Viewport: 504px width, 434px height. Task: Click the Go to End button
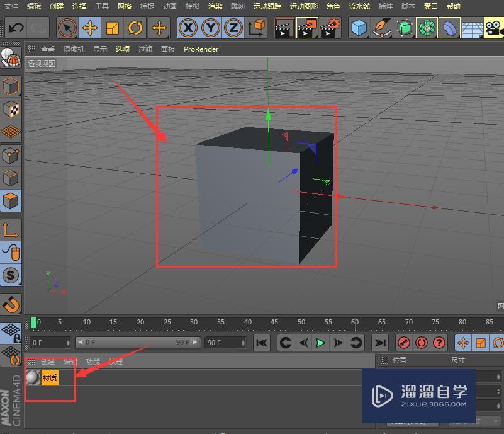pyautogui.click(x=380, y=343)
